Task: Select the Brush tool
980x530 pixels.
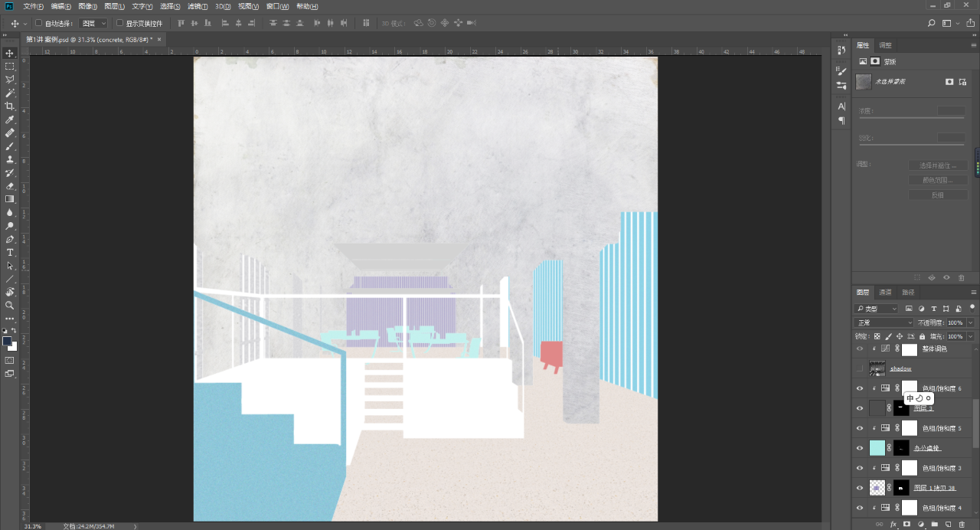Action: pyautogui.click(x=10, y=146)
